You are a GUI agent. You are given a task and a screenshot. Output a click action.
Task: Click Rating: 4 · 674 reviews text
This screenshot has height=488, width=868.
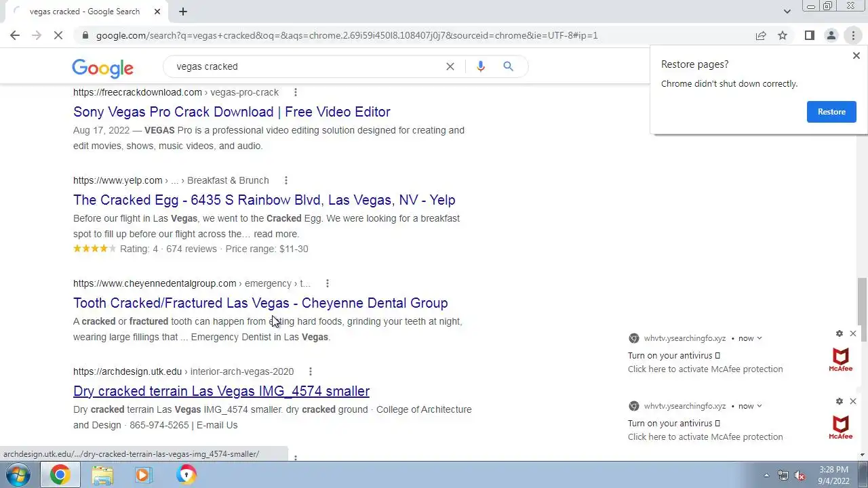pos(168,249)
